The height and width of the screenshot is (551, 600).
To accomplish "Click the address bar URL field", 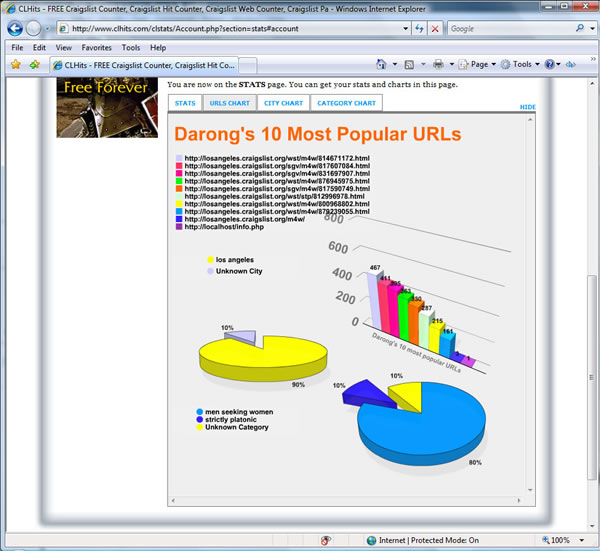I will (230, 29).
